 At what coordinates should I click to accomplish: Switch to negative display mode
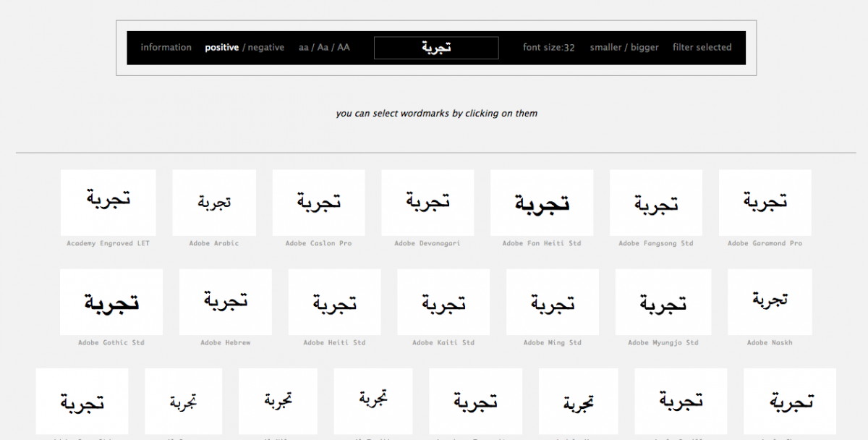tap(266, 48)
